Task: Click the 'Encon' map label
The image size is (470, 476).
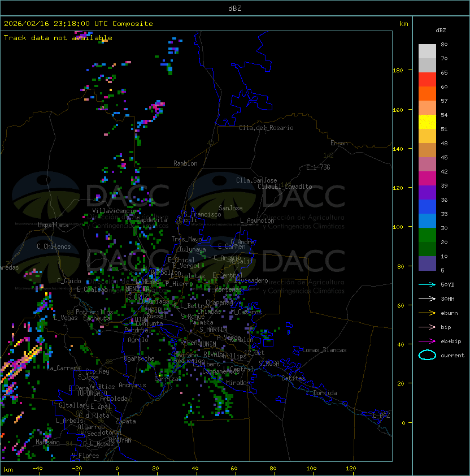Action: click(x=339, y=143)
